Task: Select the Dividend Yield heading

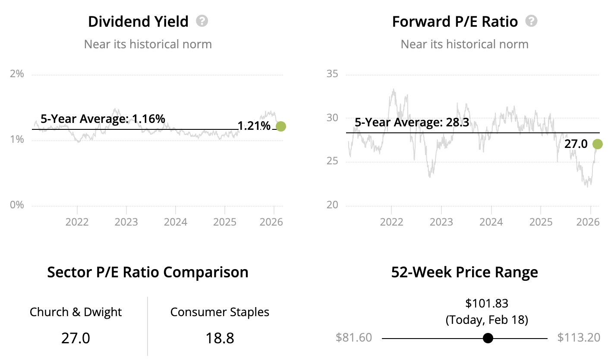Action: pyautogui.click(x=138, y=22)
